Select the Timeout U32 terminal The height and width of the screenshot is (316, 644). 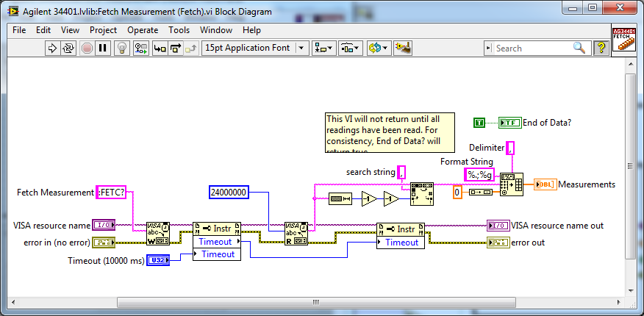point(158,260)
